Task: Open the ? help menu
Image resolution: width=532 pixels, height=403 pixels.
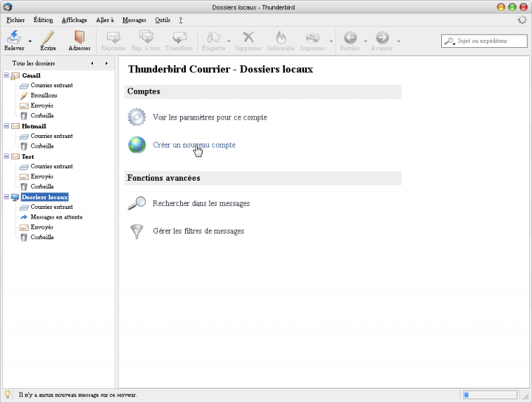Action: click(x=180, y=20)
